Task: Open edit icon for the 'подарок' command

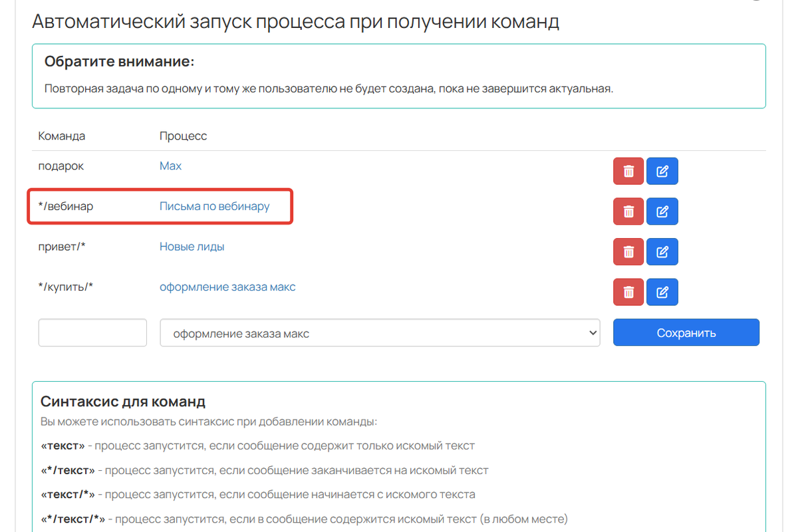Action: (x=662, y=171)
